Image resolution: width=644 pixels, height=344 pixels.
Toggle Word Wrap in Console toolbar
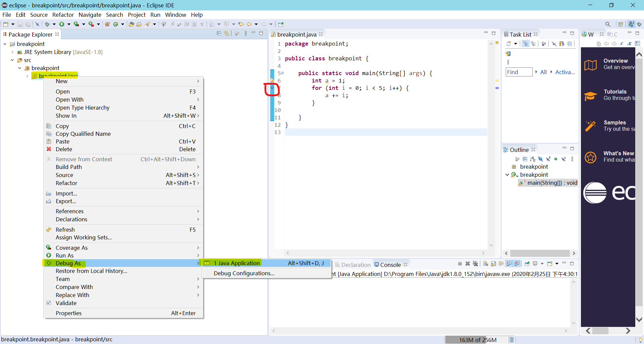(501, 264)
